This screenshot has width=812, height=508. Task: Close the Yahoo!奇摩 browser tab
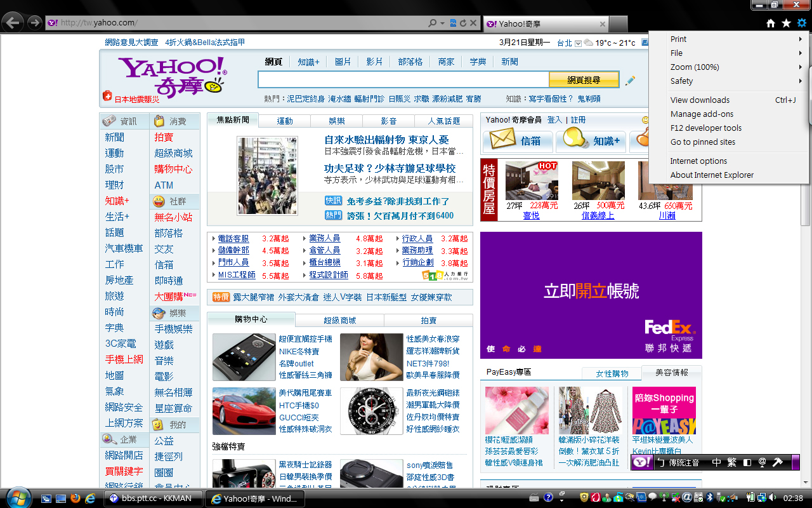pyautogui.click(x=603, y=24)
